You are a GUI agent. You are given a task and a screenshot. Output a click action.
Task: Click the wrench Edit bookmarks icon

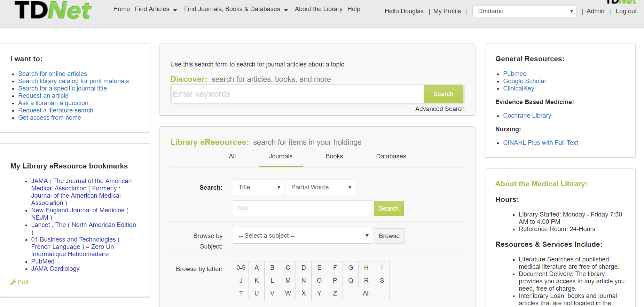point(13,282)
